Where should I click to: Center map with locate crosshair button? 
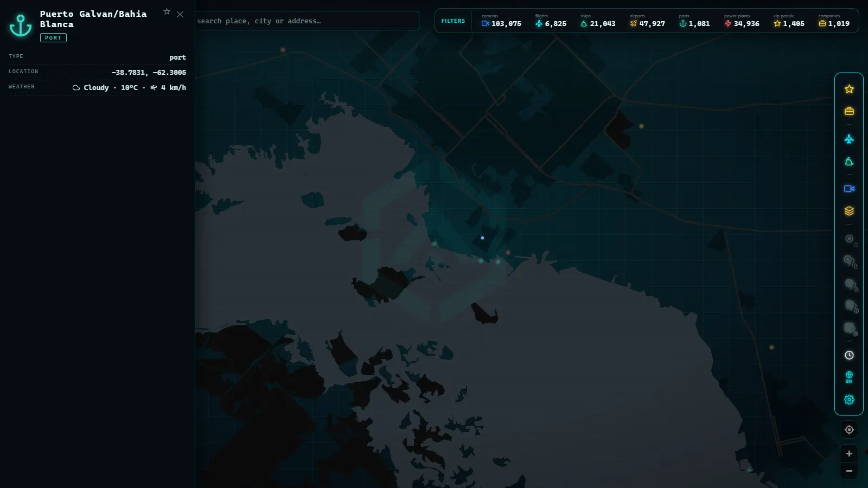pyautogui.click(x=849, y=430)
